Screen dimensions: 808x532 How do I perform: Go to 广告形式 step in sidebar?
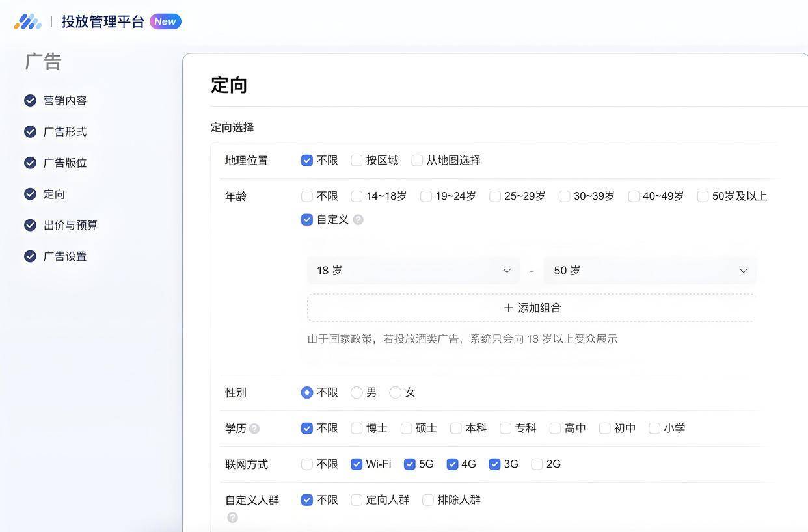coord(64,131)
